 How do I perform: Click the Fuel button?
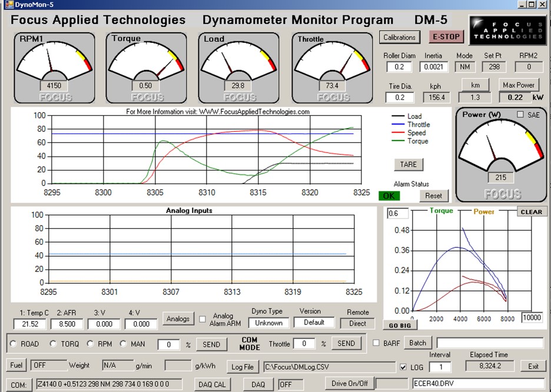[16, 366]
